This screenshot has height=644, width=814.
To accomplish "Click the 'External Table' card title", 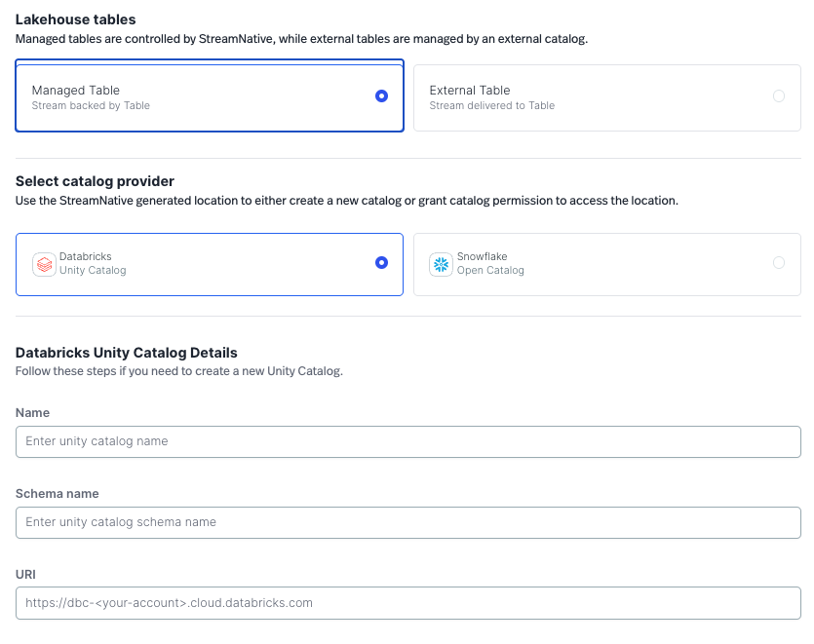I will [x=470, y=91].
